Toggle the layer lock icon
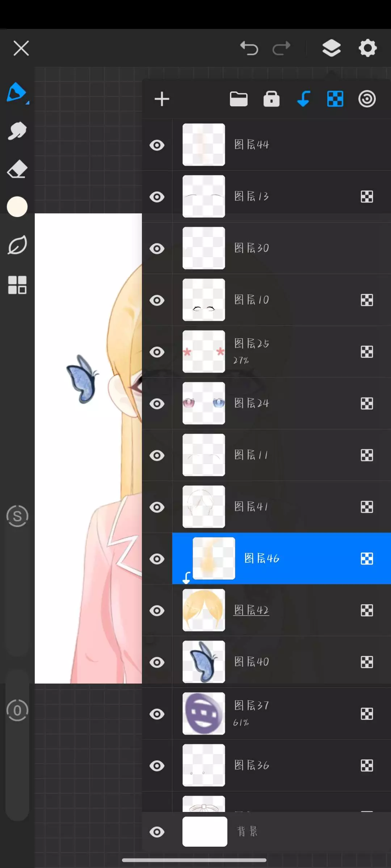 coord(272,99)
